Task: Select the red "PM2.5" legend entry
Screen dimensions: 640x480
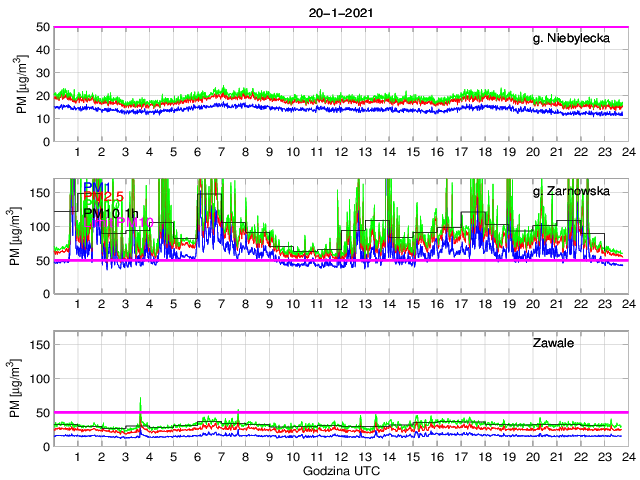Action: pos(105,198)
